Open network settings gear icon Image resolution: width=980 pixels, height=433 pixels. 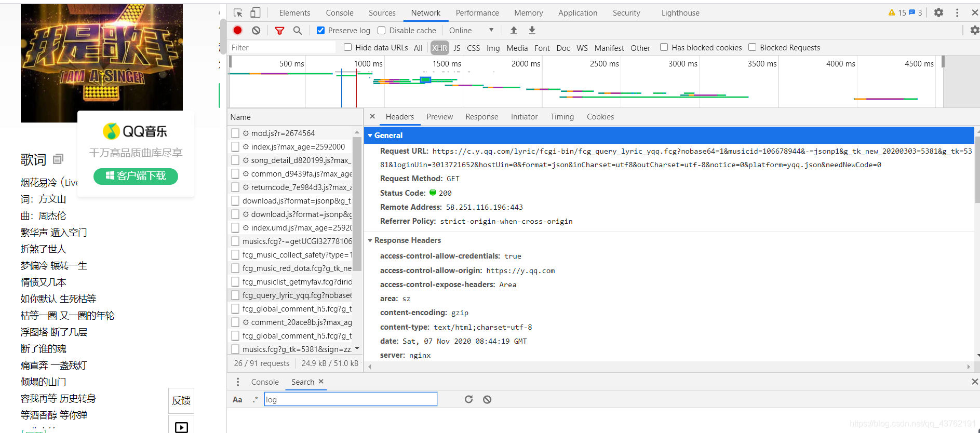point(975,31)
